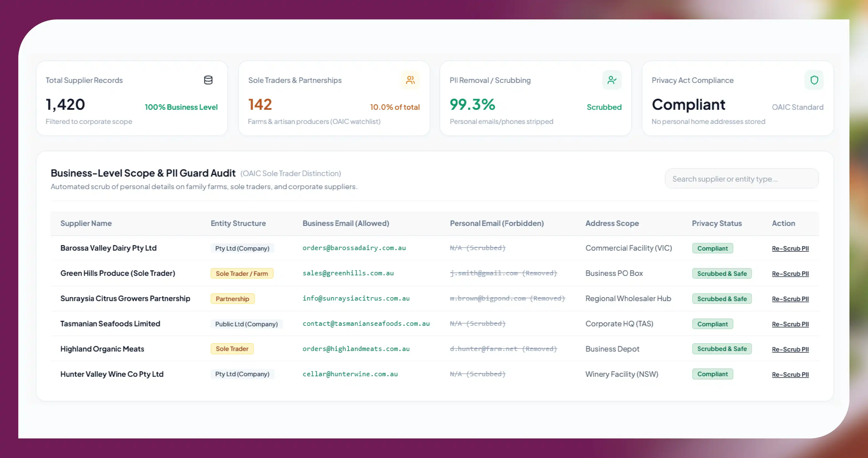Re-Scrub PII for Sunraysia Citrus Growers Partnership
Viewport: 868px width, 458px height.
coord(790,299)
